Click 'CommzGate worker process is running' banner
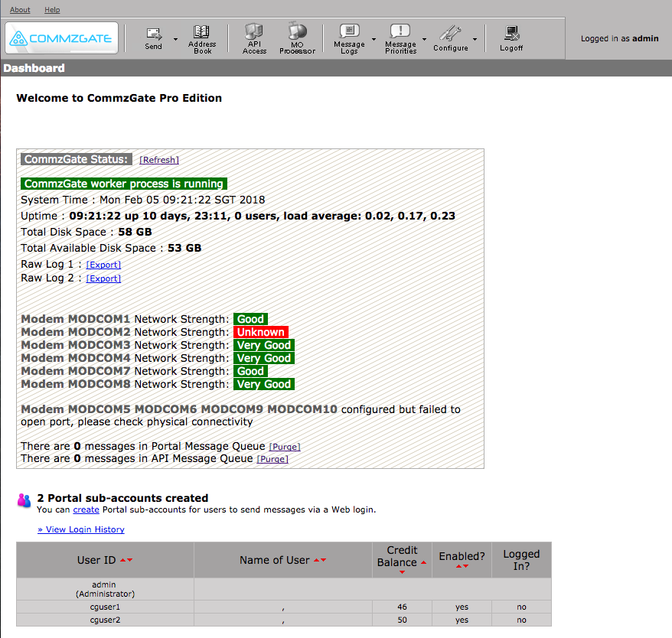Screen dimensions: 672x638 tap(124, 184)
